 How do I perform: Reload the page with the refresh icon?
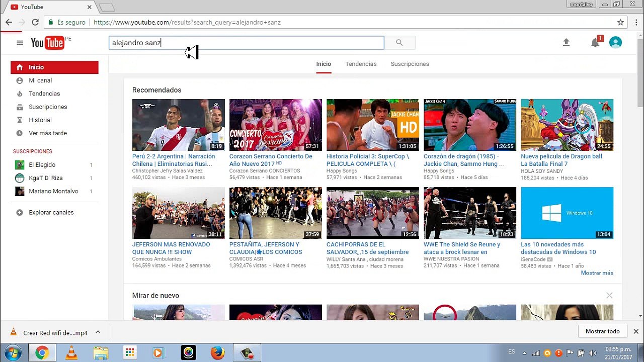click(35, 22)
